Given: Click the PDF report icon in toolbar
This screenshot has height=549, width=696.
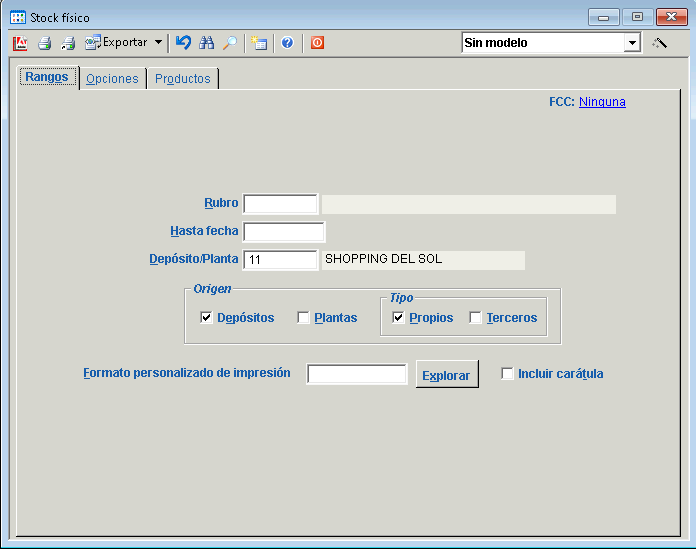Looking at the screenshot, I should pyautogui.click(x=20, y=43).
